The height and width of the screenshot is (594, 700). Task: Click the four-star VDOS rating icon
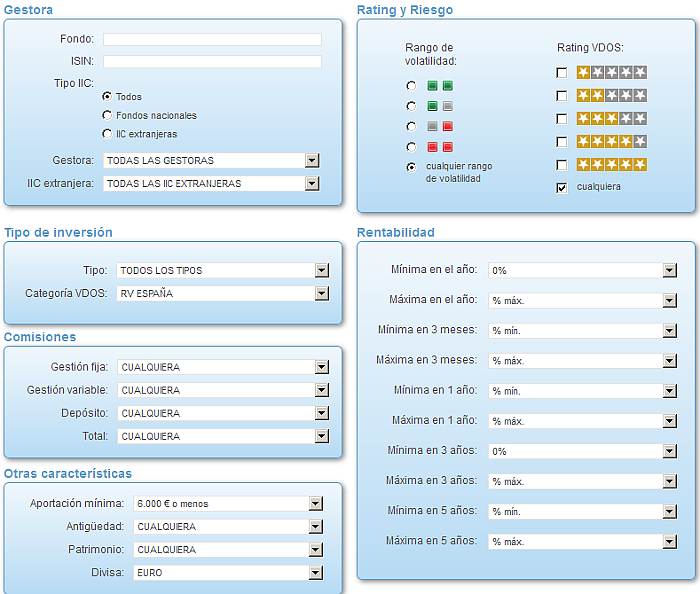611,141
